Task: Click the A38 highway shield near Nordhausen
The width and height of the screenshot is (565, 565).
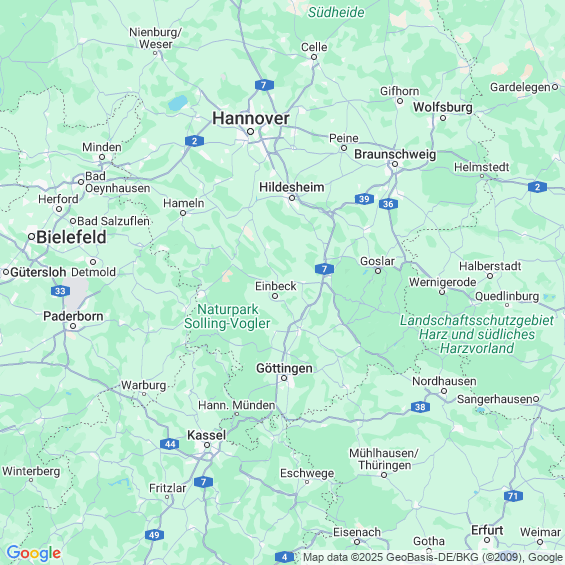Action: click(x=420, y=407)
